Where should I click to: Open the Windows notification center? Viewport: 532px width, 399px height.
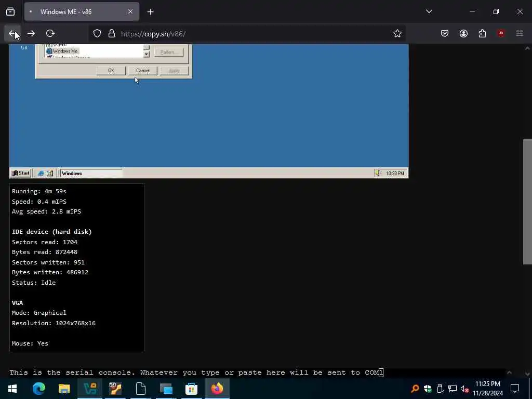[515, 389]
